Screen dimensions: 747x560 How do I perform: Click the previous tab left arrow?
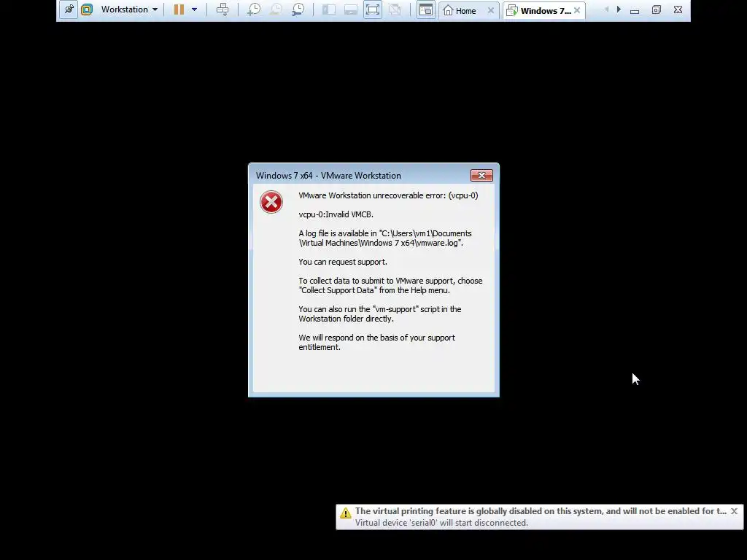[x=606, y=9]
